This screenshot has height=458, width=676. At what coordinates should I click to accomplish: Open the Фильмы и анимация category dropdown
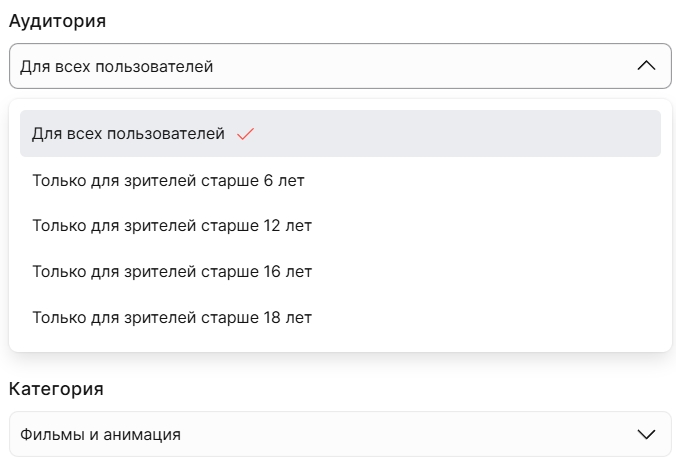click(340, 434)
